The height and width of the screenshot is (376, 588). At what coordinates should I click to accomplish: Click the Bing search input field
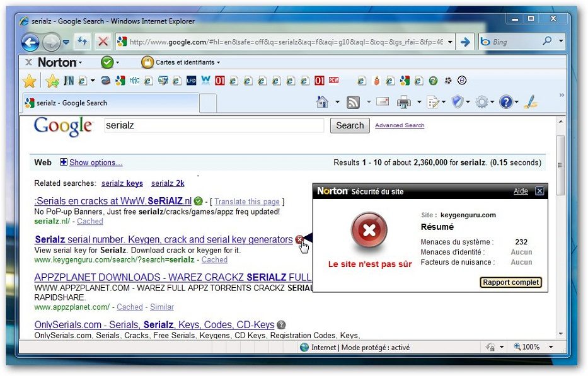click(516, 42)
